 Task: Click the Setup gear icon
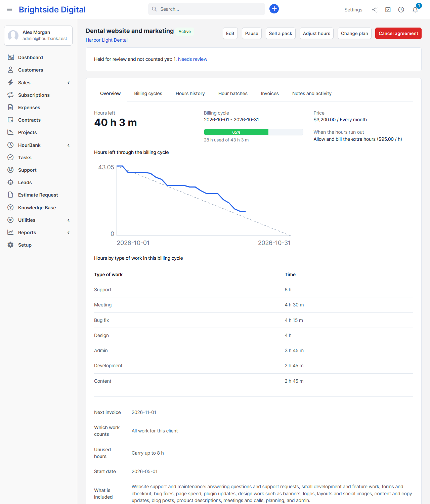click(11, 245)
